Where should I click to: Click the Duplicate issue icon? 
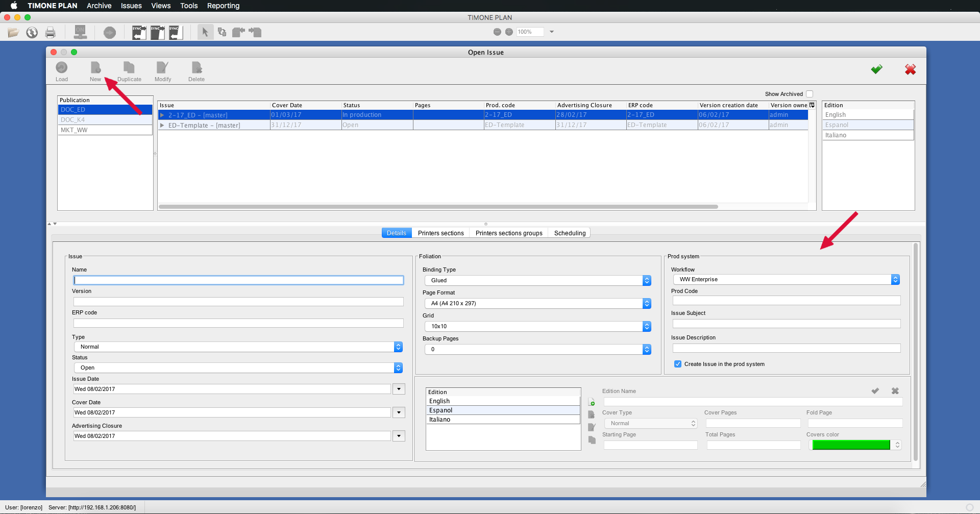click(129, 68)
